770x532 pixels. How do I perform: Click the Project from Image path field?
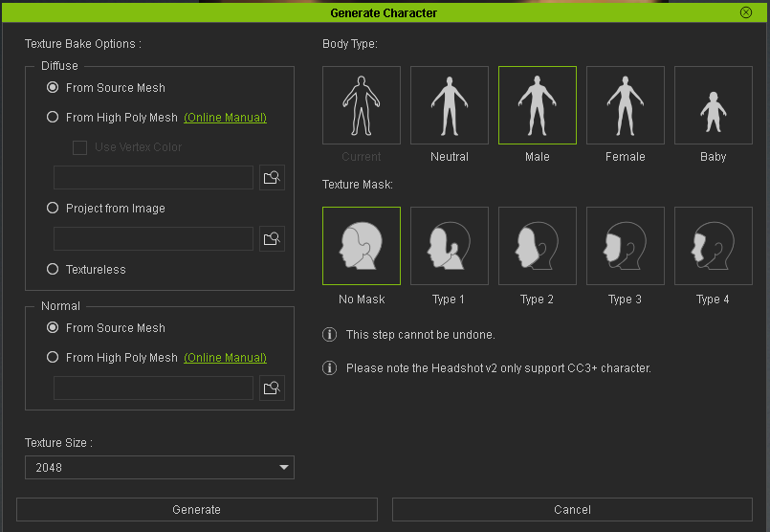(x=153, y=239)
